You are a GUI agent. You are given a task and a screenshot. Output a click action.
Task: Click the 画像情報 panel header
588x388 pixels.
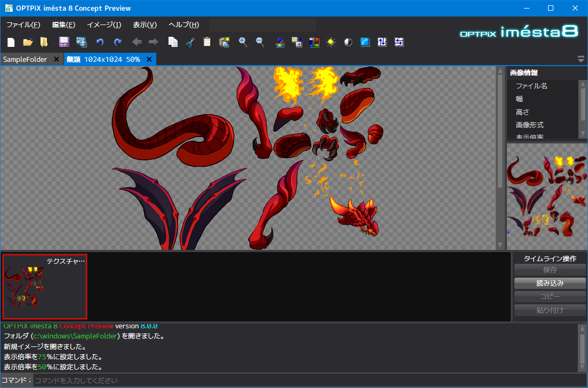(x=524, y=72)
